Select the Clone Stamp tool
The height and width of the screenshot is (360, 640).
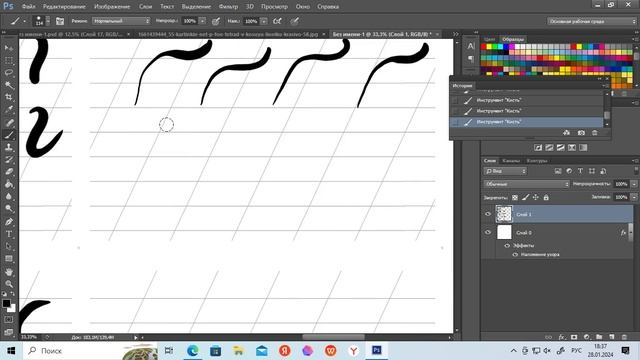[9, 147]
